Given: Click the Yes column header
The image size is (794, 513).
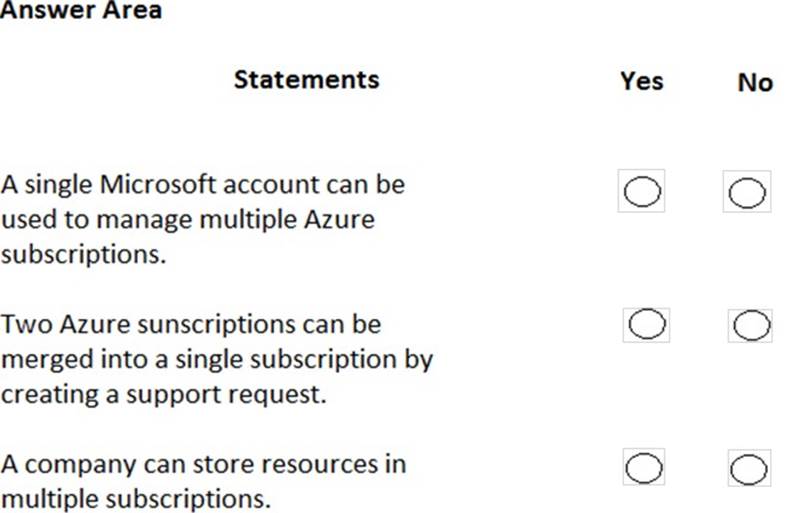Looking at the screenshot, I should pyautogui.click(x=641, y=81).
